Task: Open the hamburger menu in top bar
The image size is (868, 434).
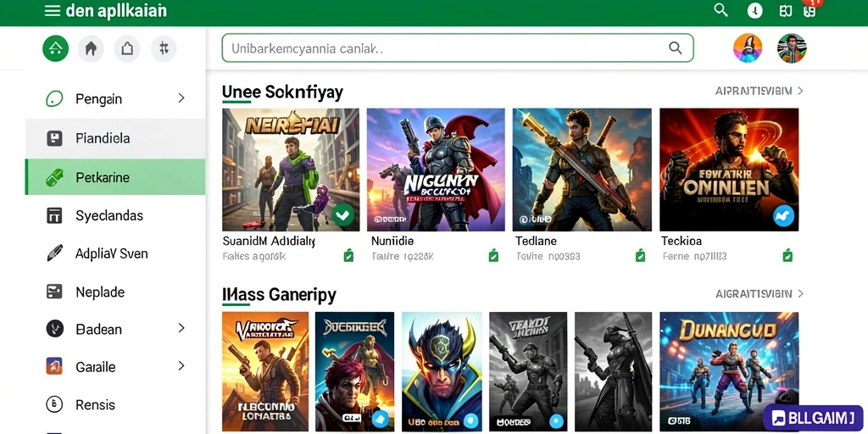Action: coord(53,10)
